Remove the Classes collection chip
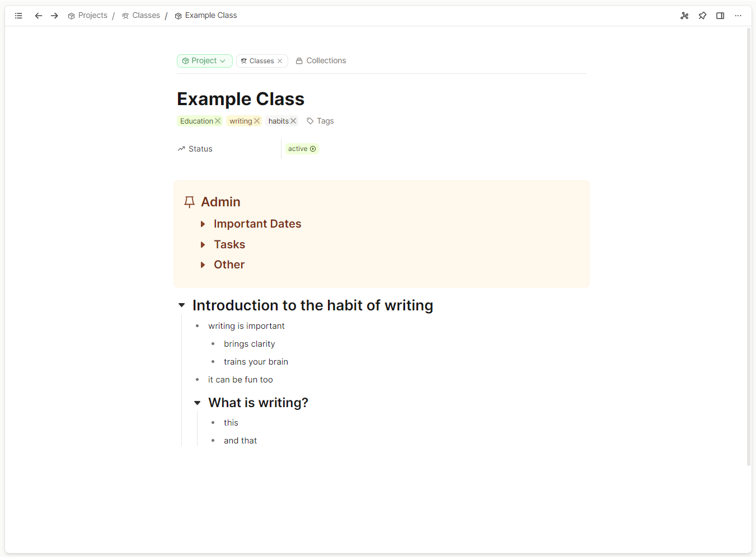Screen dimensions: 756x557 coord(280,61)
